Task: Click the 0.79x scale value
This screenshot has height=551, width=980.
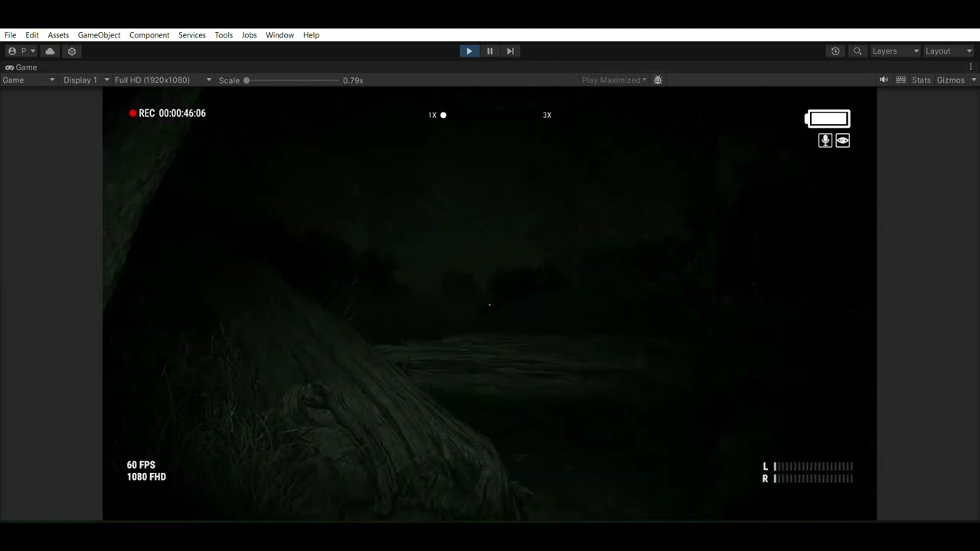Action: [x=353, y=80]
